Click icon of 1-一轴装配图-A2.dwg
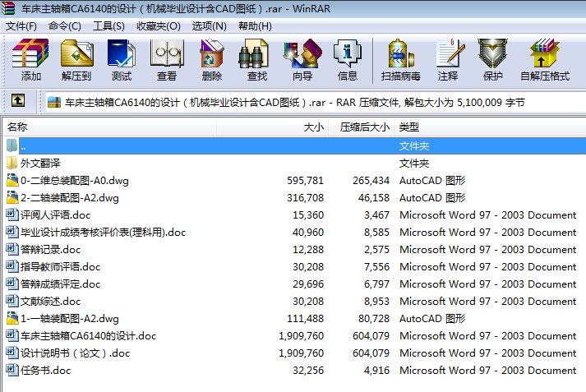 coord(12,318)
